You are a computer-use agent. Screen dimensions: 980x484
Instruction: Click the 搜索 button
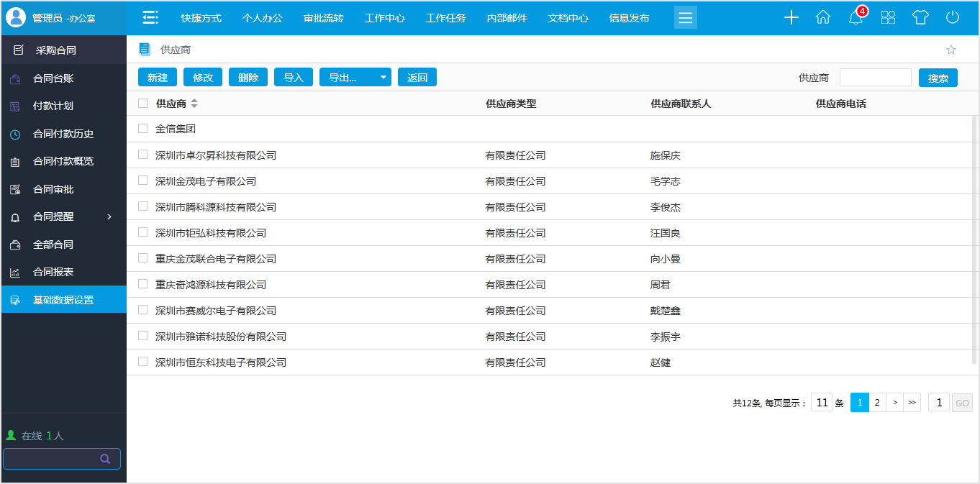[938, 77]
